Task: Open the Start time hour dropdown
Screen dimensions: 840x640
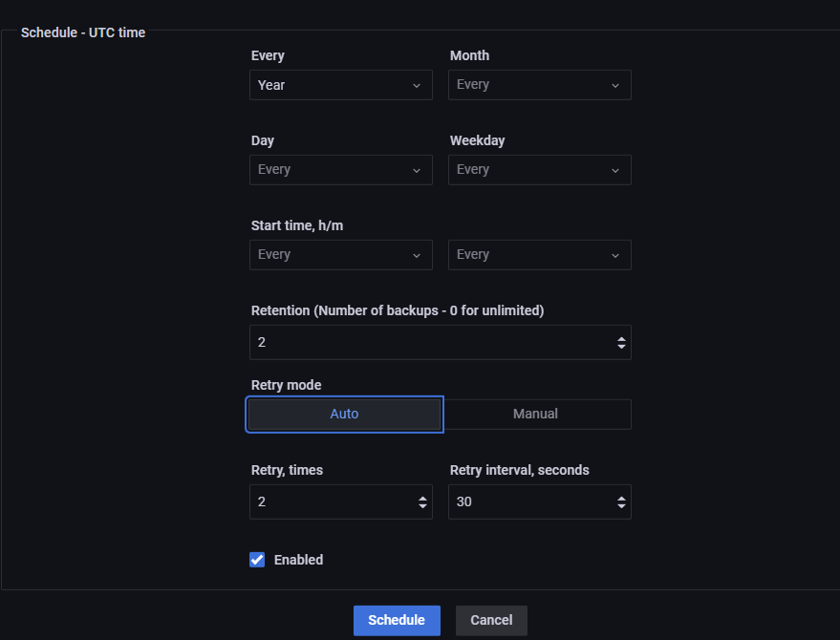Action: [x=341, y=255]
